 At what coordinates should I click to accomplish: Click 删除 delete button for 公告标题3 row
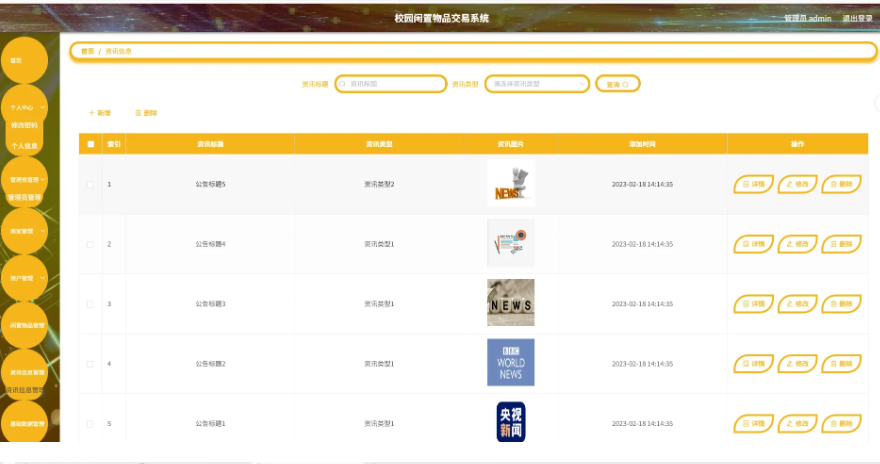click(x=841, y=304)
